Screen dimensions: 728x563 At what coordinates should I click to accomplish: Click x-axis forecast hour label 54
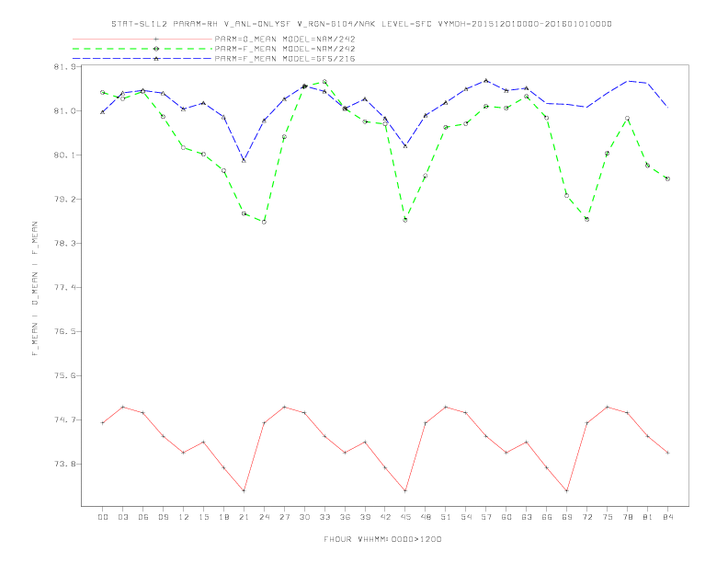pyautogui.click(x=466, y=517)
